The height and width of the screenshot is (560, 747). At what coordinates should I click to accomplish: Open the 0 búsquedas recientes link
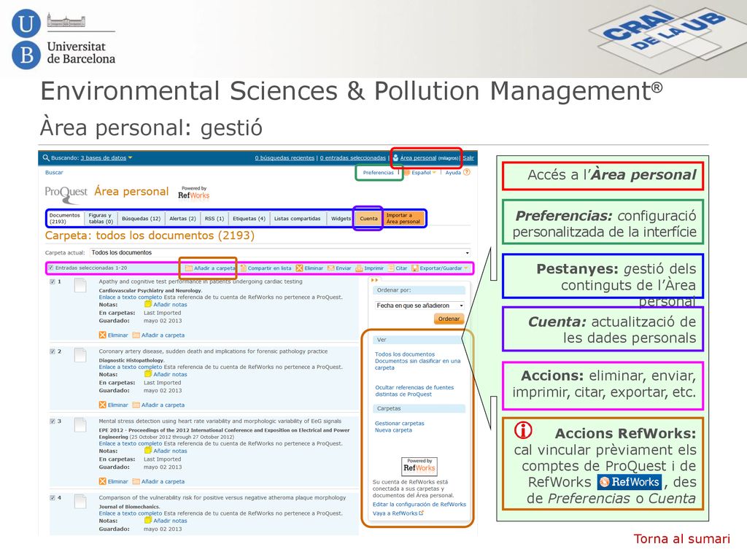[x=285, y=157]
